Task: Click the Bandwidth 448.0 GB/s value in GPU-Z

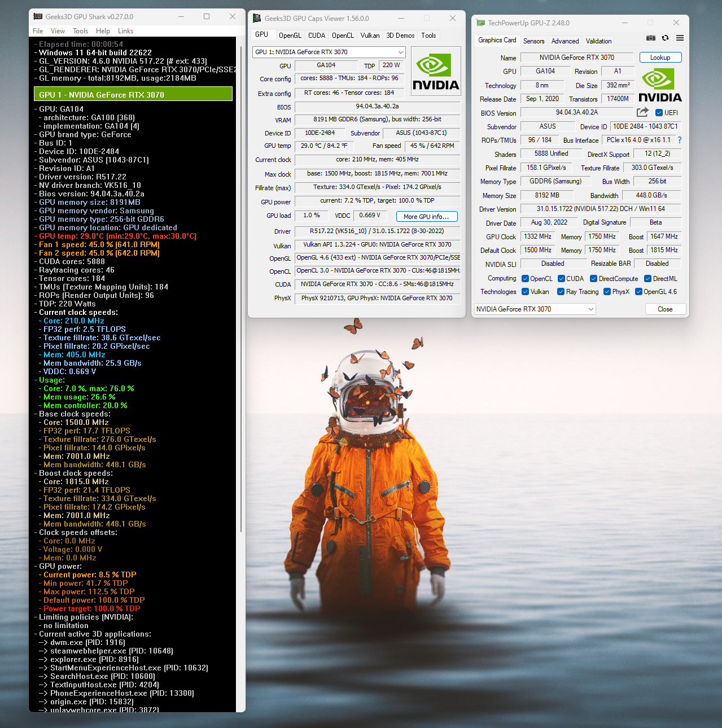Action: [x=651, y=195]
